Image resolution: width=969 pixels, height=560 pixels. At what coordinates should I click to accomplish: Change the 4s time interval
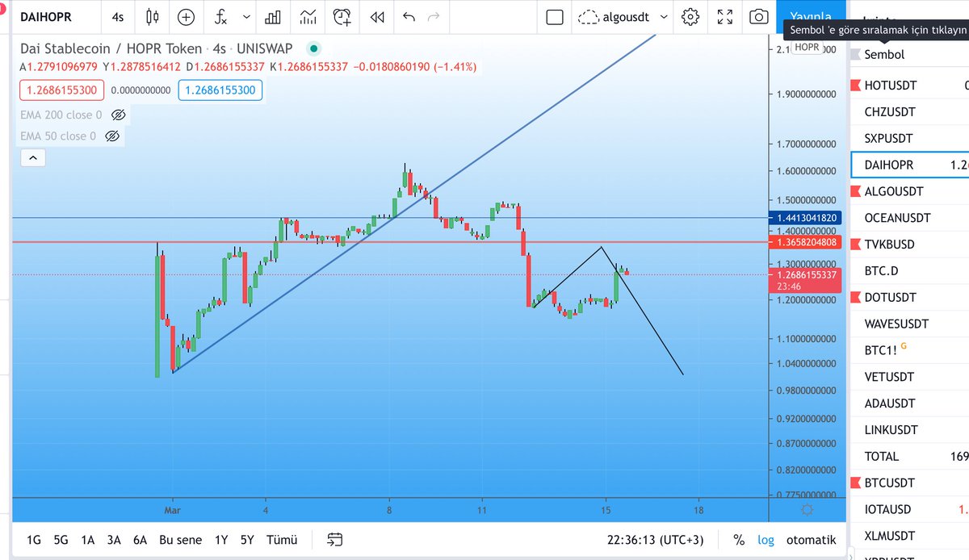[x=118, y=17]
